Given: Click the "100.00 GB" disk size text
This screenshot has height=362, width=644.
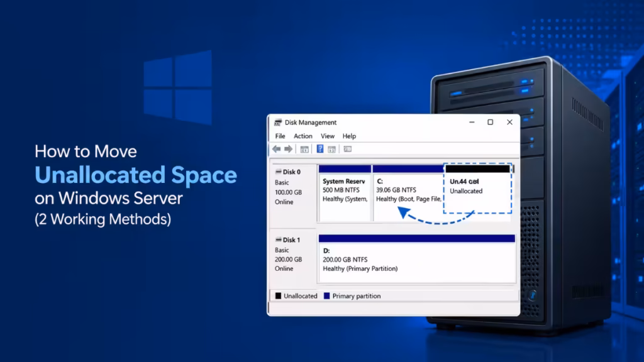Looking at the screenshot, I should (288, 192).
